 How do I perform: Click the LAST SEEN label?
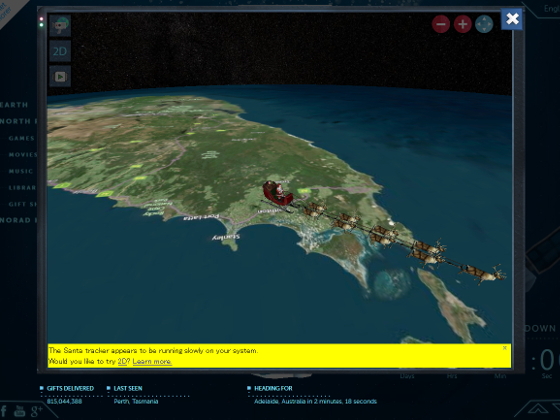coord(128,388)
